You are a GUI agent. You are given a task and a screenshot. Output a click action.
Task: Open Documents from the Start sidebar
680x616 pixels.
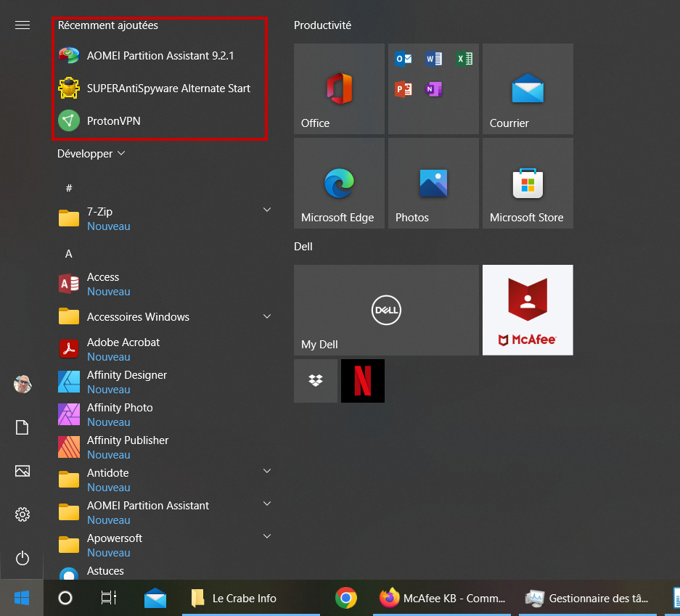click(22, 427)
